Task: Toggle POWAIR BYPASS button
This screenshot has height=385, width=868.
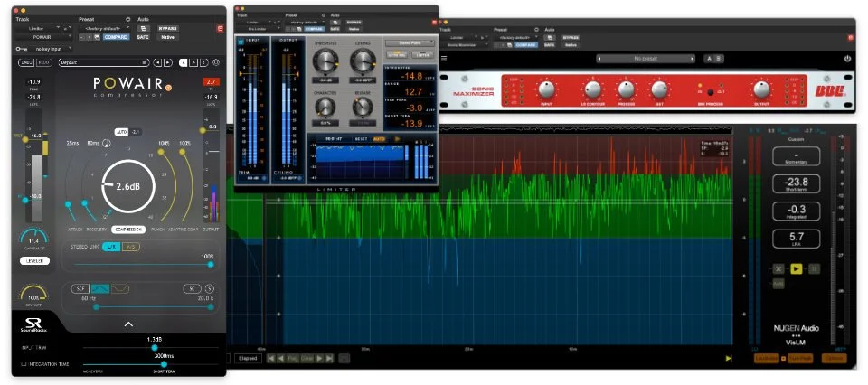Action: tap(168, 28)
